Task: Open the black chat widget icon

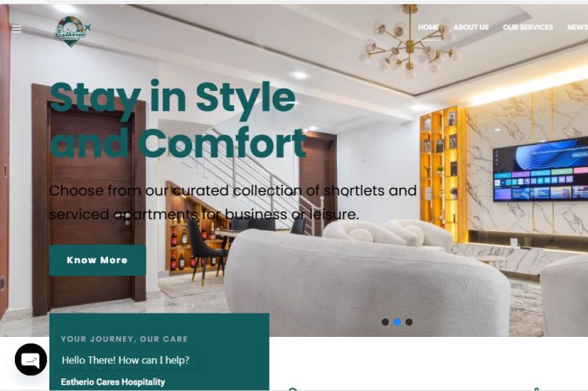Action: pyautogui.click(x=31, y=359)
